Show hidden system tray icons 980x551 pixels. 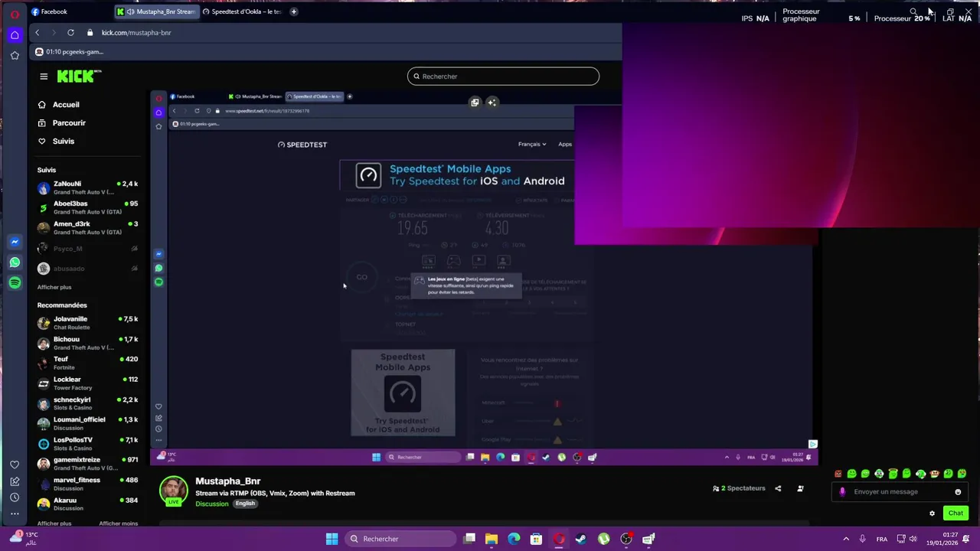coord(846,539)
